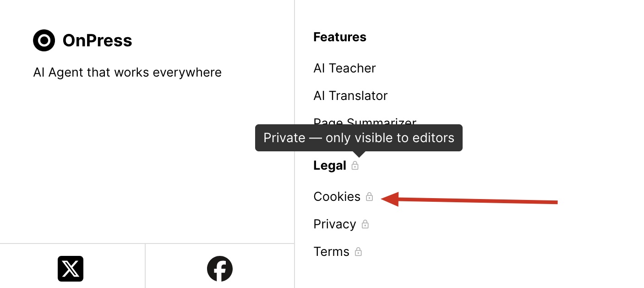
Task: Open the AI Translator feature link
Action: [x=350, y=96]
